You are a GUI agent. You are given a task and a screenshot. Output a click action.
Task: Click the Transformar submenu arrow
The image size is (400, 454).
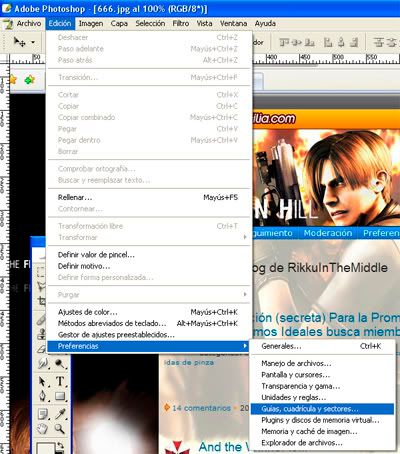coord(245,237)
